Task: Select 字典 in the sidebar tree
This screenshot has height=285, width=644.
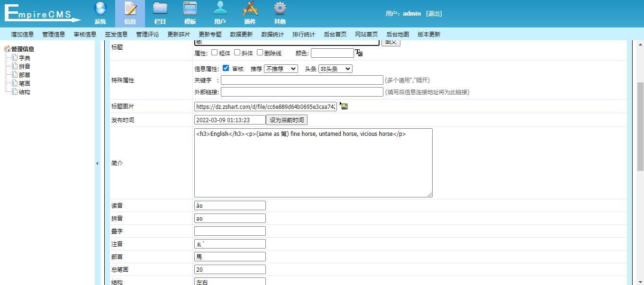Action: [25, 58]
